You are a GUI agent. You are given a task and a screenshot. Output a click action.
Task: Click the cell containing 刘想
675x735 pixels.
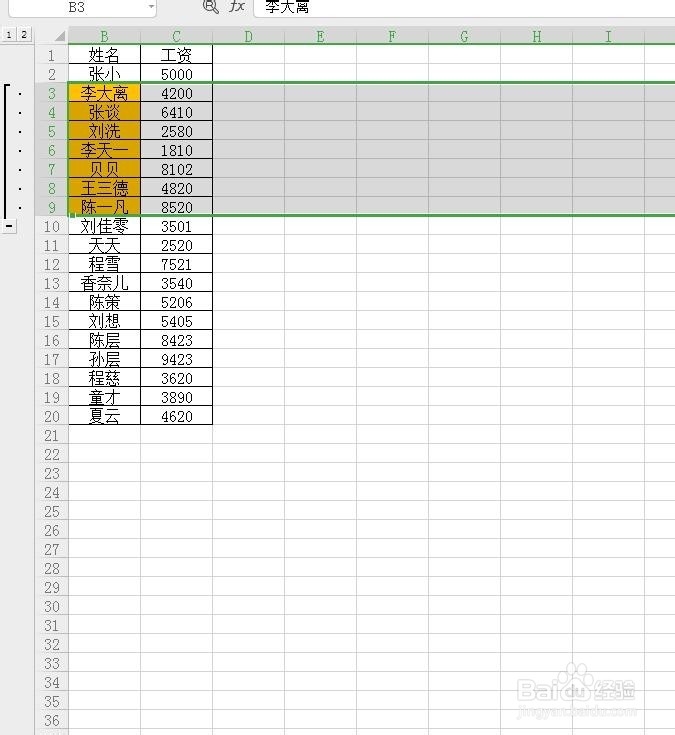(105, 321)
